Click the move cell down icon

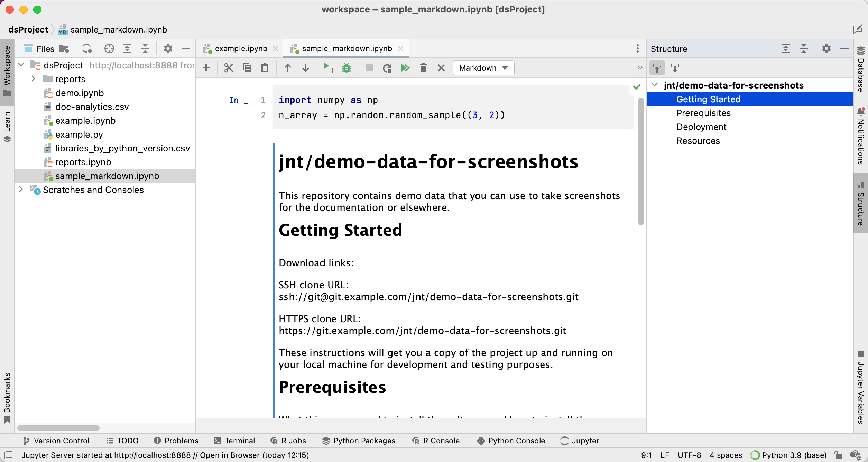306,68
